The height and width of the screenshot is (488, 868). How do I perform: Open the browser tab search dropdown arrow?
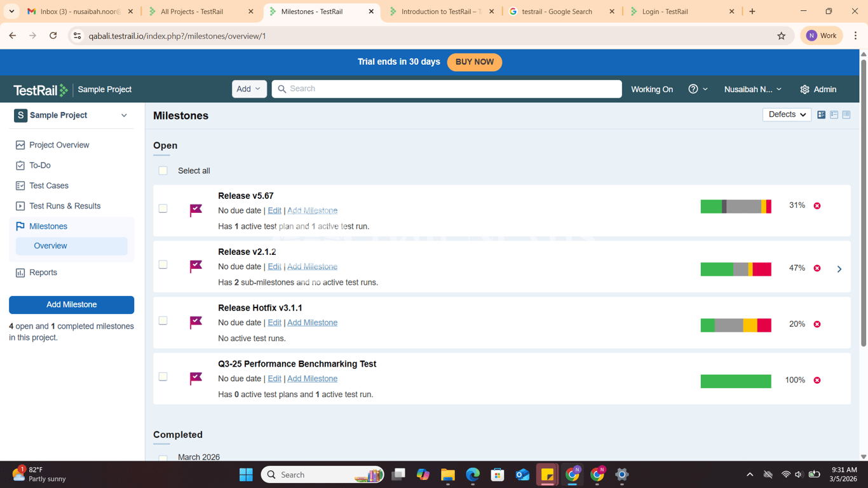tap(11, 11)
